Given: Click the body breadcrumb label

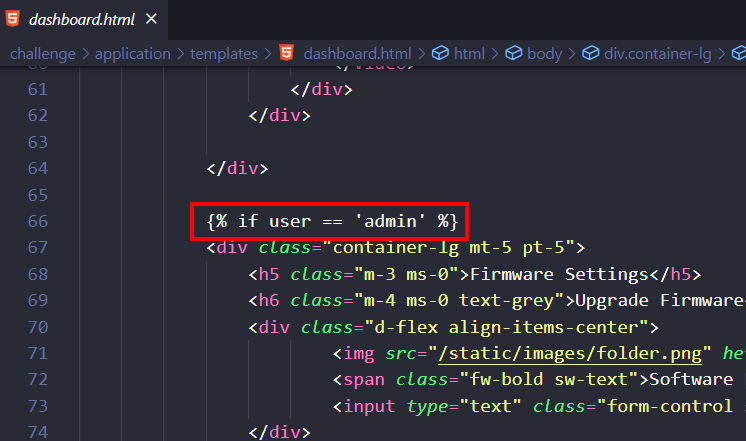Looking at the screenshot, I should tap(545, 54).
